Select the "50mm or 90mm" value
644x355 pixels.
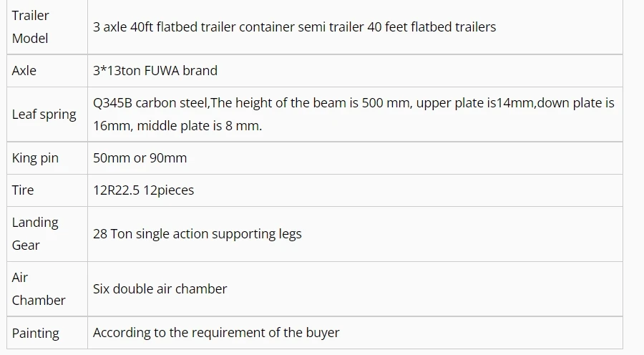click(x=140, y=158)
